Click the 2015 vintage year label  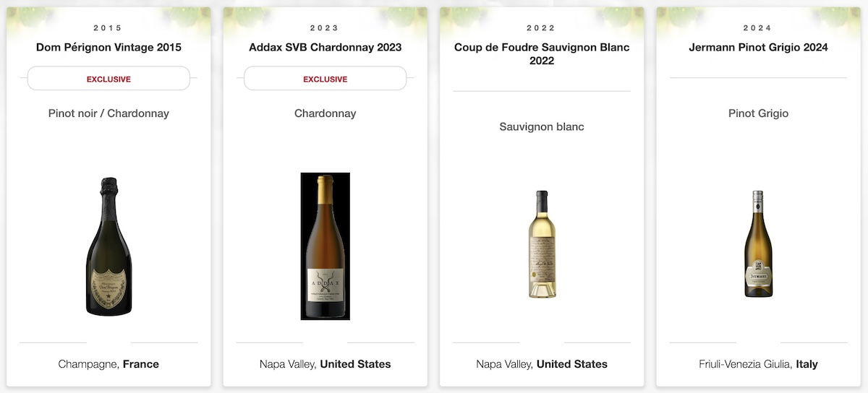coord(109,28)
